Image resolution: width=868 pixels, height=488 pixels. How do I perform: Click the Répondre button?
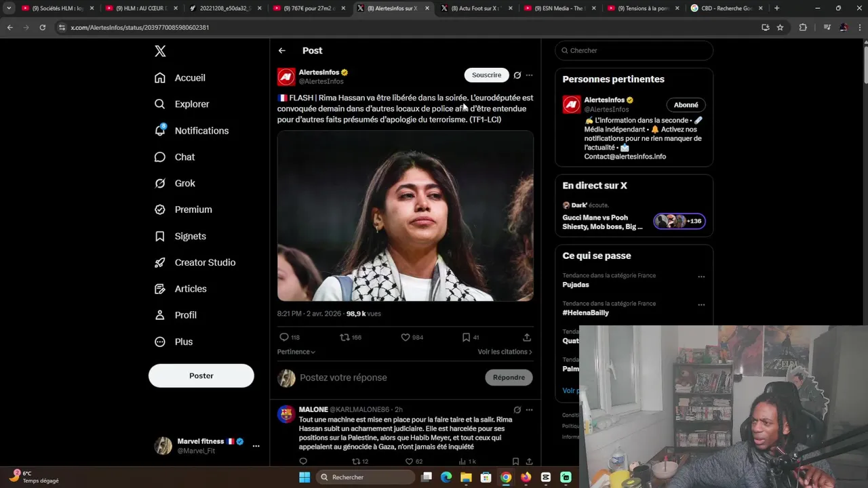coord(509,378)
